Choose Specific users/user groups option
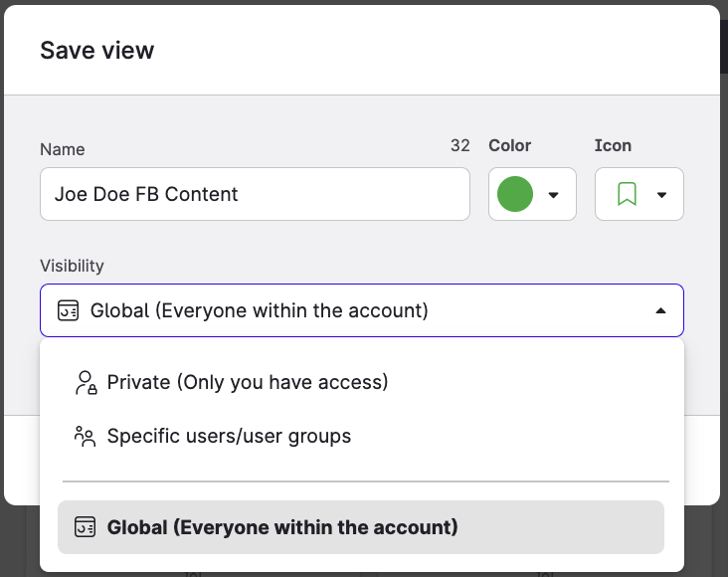This screenshot has height=577, width=728. [229, 436]
